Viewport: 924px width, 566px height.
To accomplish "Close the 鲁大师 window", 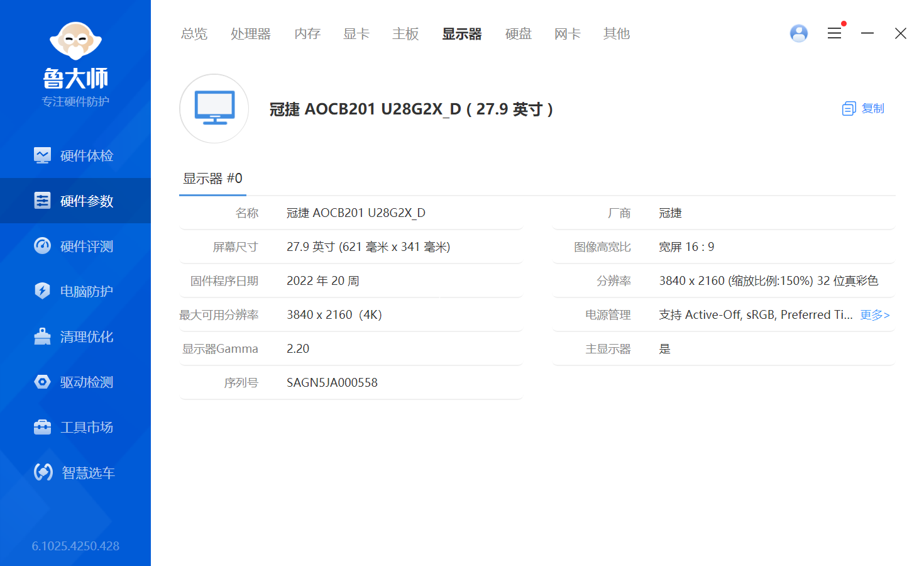I will click(901, 33).
